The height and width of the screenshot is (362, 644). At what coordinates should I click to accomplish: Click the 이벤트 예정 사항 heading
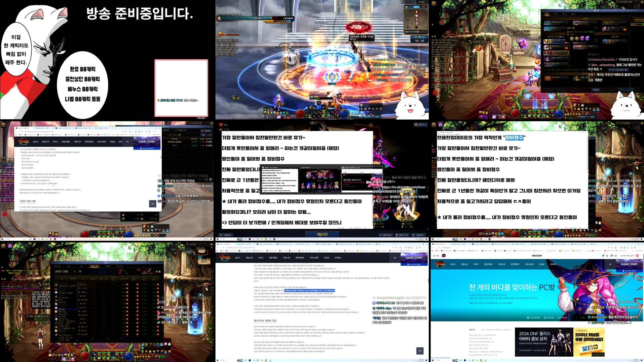point(27,201)
